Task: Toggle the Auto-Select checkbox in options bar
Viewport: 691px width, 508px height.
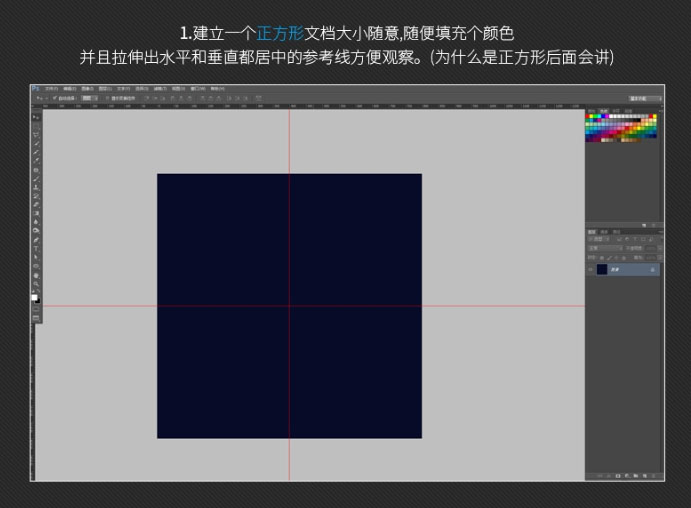Action: point(55,98)
